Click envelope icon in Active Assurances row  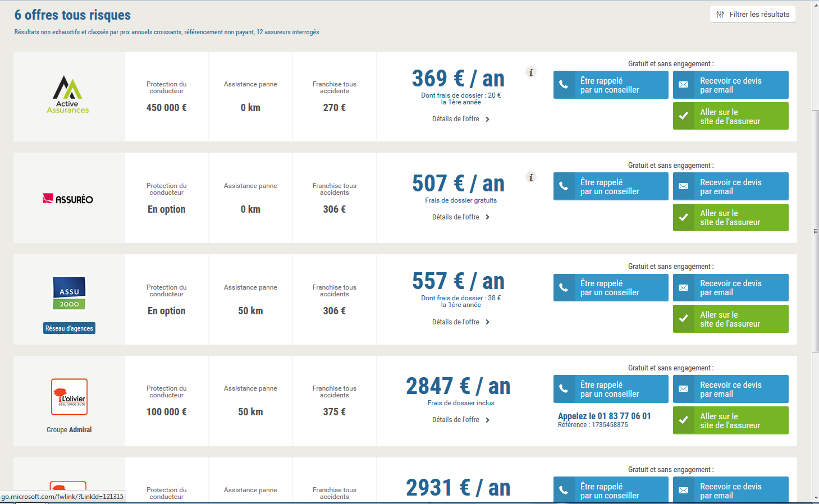pos(683,85)
